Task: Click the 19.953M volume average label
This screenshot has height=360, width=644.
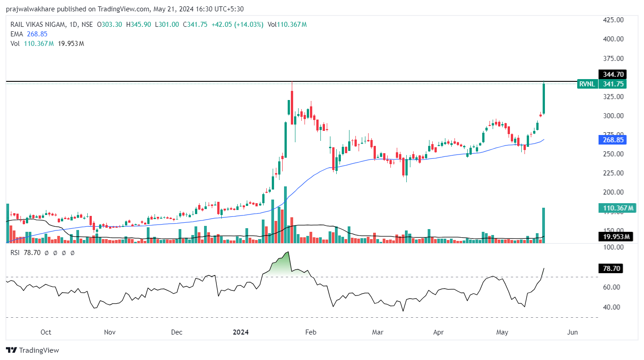Action: point(615,236)
